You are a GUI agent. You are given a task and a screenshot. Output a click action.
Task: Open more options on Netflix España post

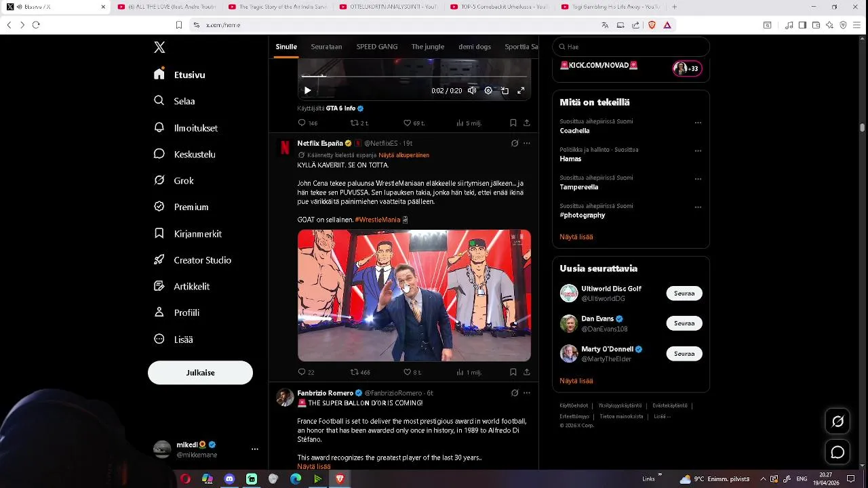[527, 143]
